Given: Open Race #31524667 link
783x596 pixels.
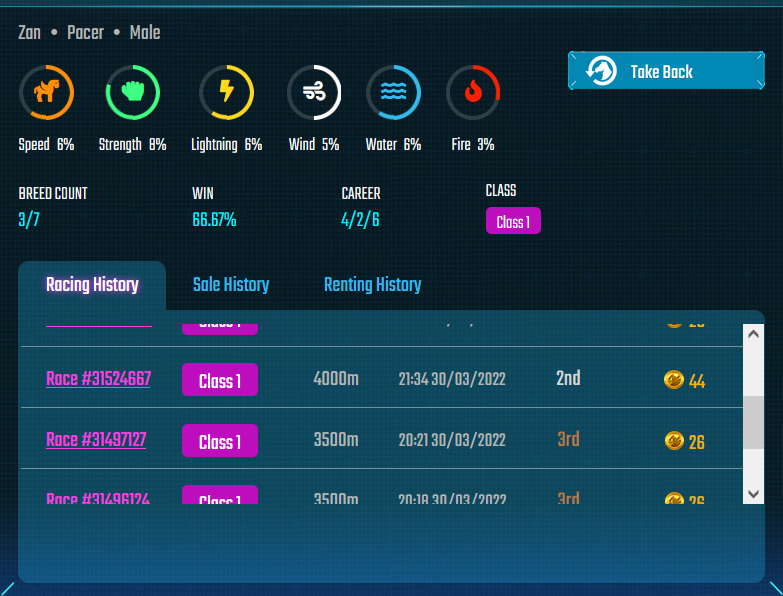Looking at the screenshot, I should point(98,379).
